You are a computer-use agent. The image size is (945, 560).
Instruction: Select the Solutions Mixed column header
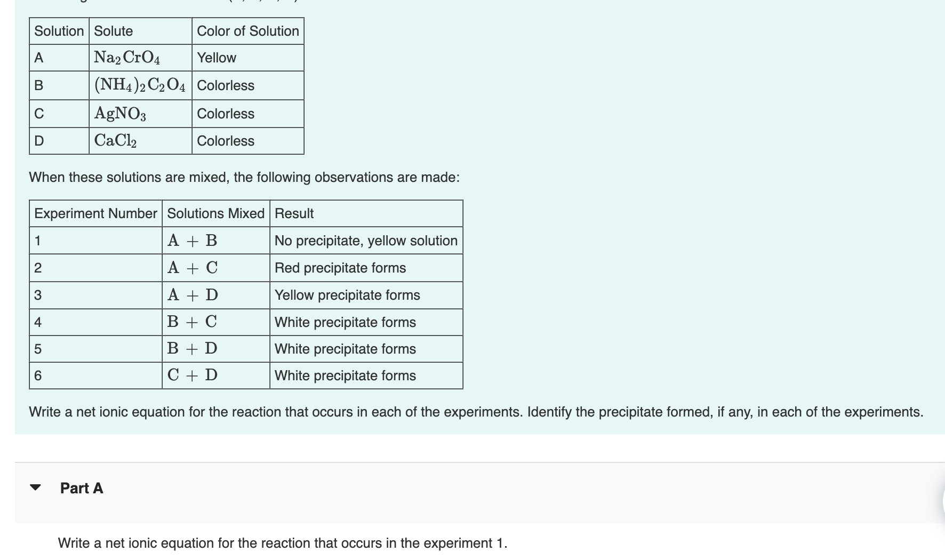215,213
